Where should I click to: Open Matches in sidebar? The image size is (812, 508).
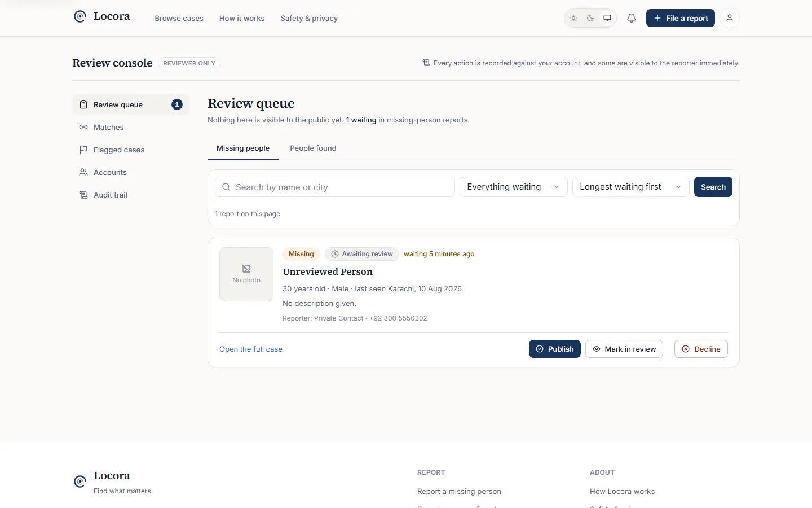(x=131, y=127)
